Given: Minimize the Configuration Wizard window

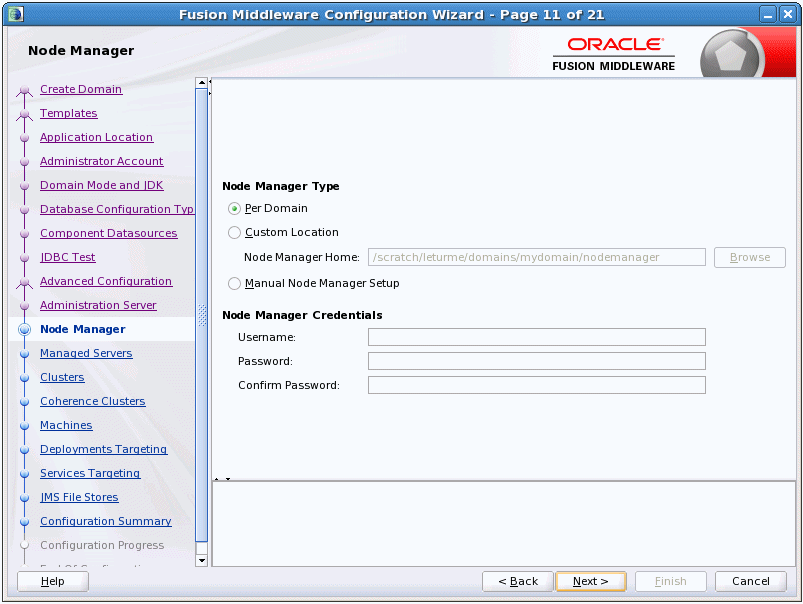Looking at the screenshot, I should pyautogui.click(x=768, y=14).
